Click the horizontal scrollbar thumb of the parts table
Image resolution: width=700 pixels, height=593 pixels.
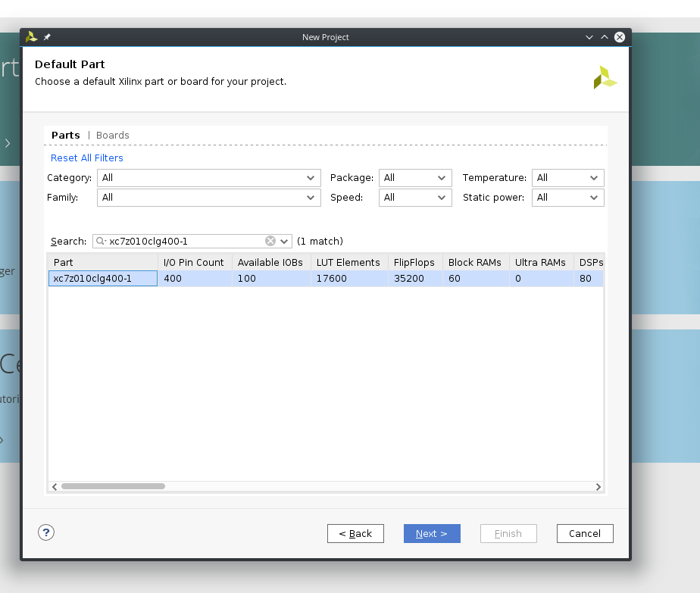[113, 486]
